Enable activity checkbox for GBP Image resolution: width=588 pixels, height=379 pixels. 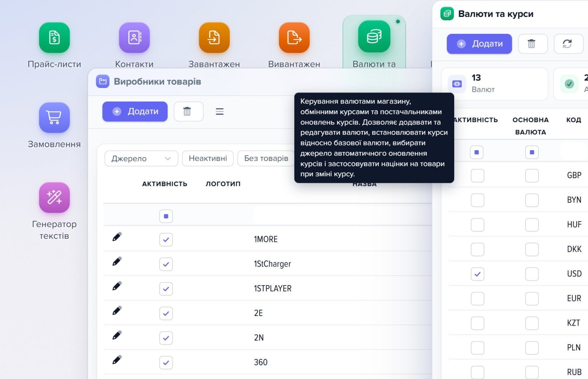[477, 176]
